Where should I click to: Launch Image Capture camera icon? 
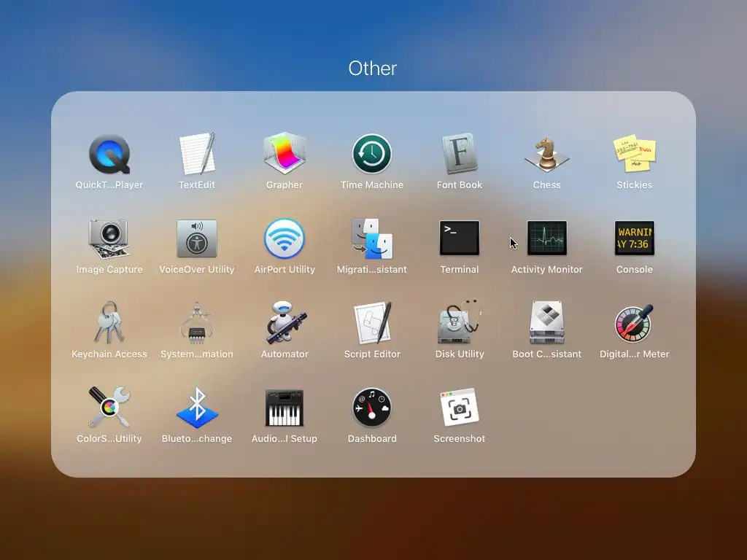coord(109,238)
